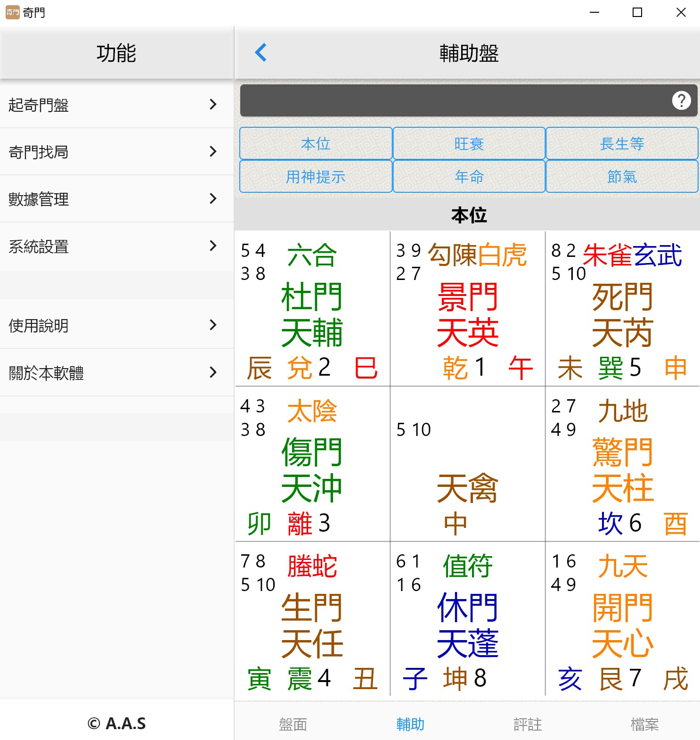
Task: Click 天英 star text
Action: pos(467,332)
